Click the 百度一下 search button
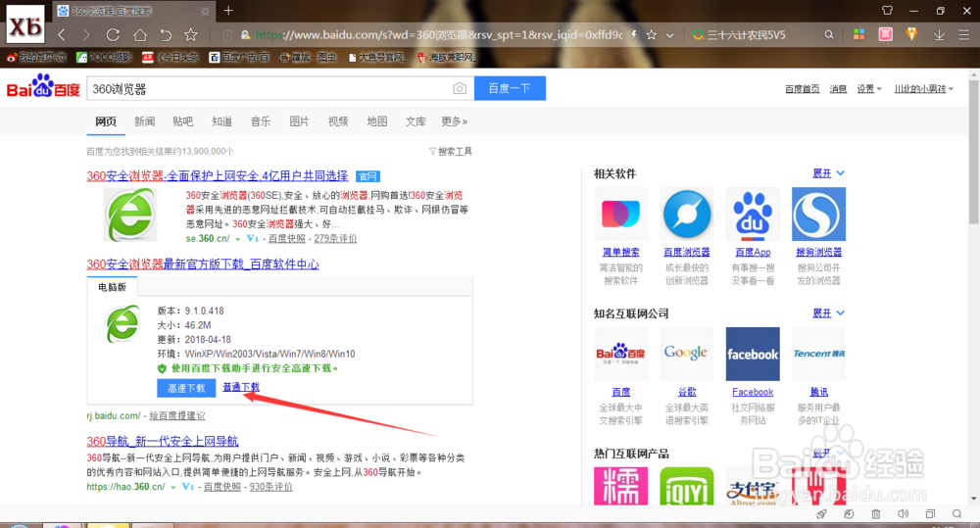980x528 pixels. click(x=510, y=88)
